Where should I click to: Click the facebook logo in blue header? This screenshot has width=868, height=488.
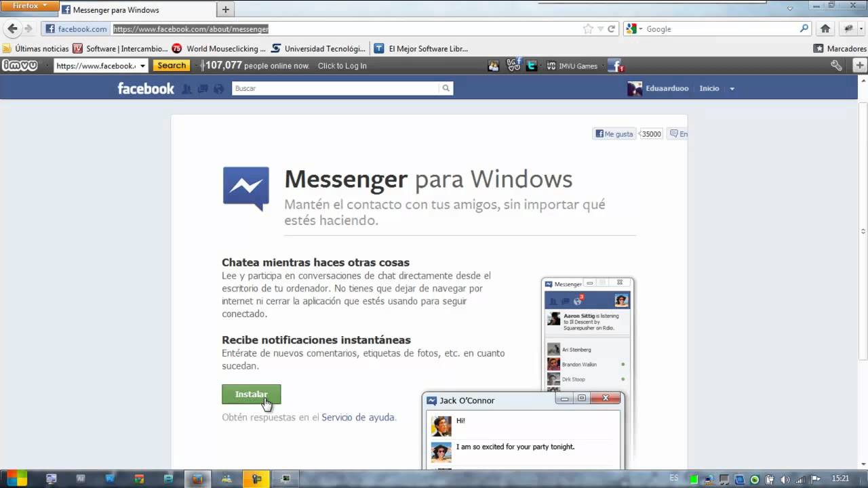tap(146, 88)
